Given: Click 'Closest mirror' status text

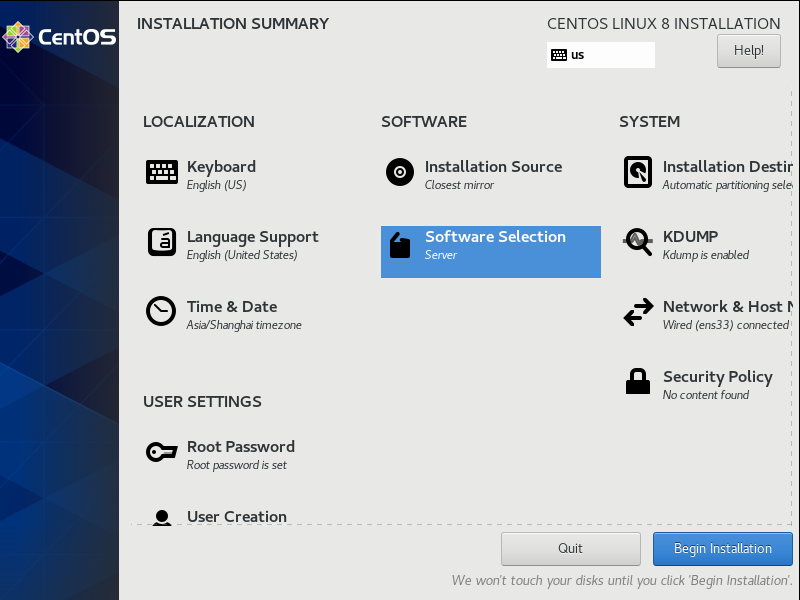Looking at the screenshot, I should pyautogui.click(x=459, y=185).
